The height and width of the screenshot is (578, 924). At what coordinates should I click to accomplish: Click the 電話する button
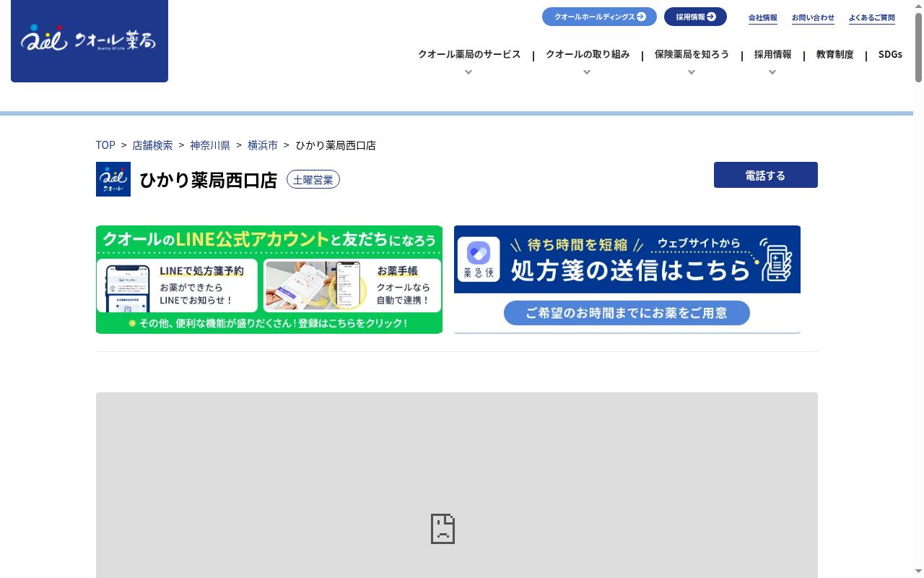(766, 175)
